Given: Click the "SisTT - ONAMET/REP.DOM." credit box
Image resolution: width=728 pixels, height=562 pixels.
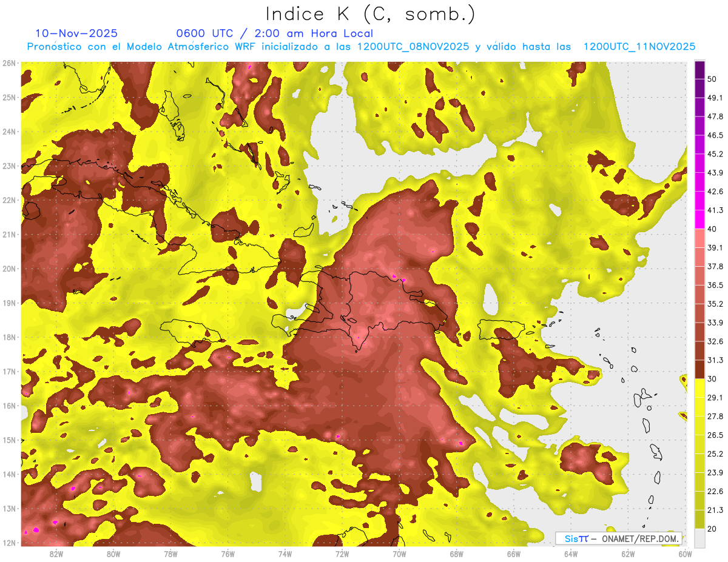Looking at the screenshot, I should [x=619, y=538].
